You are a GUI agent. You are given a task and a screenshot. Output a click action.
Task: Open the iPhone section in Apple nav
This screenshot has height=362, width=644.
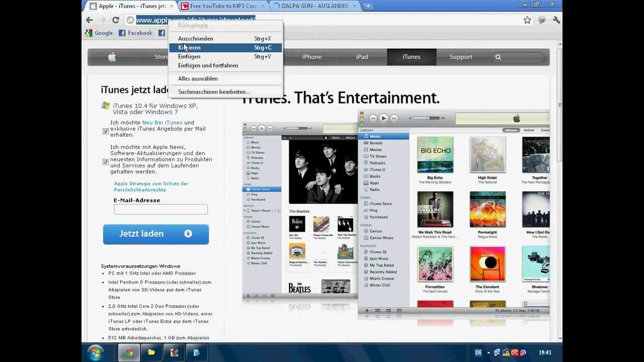click(312, 57)
